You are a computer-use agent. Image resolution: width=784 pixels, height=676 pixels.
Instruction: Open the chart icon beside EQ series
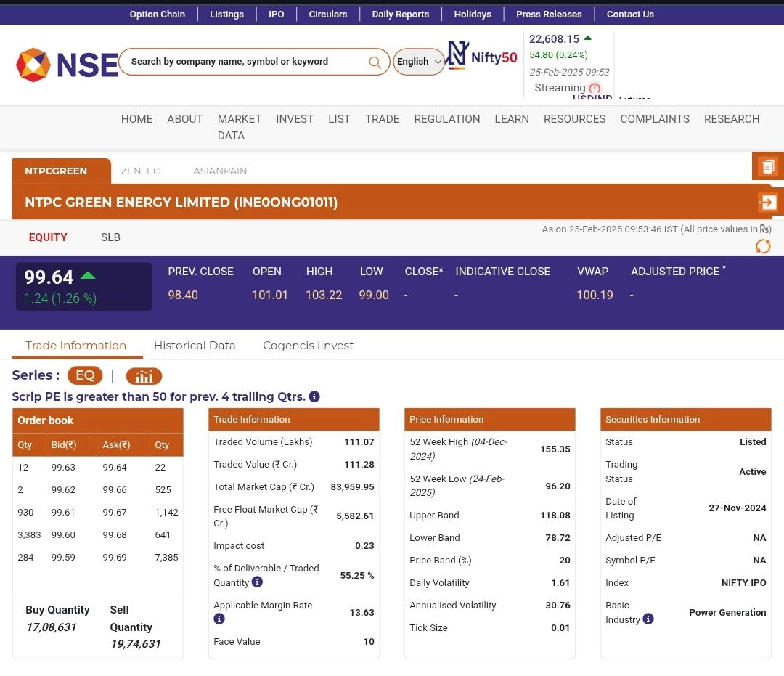(144, 376)
